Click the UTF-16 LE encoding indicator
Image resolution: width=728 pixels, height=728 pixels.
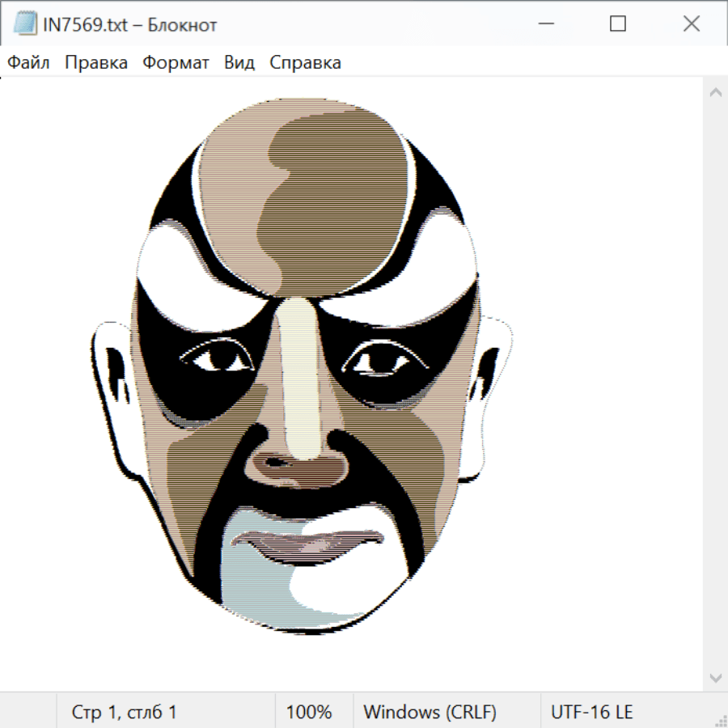591,712
